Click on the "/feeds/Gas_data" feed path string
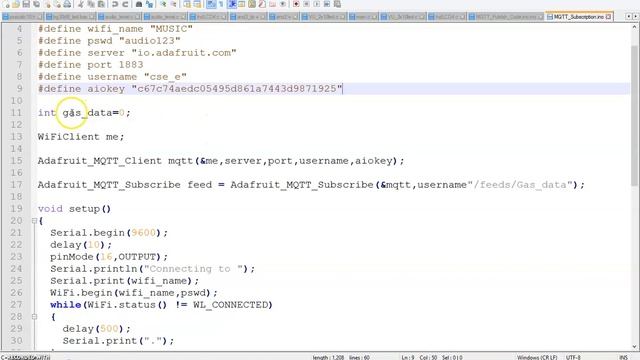The image size is (640, 360). click(x=520, y=184)
